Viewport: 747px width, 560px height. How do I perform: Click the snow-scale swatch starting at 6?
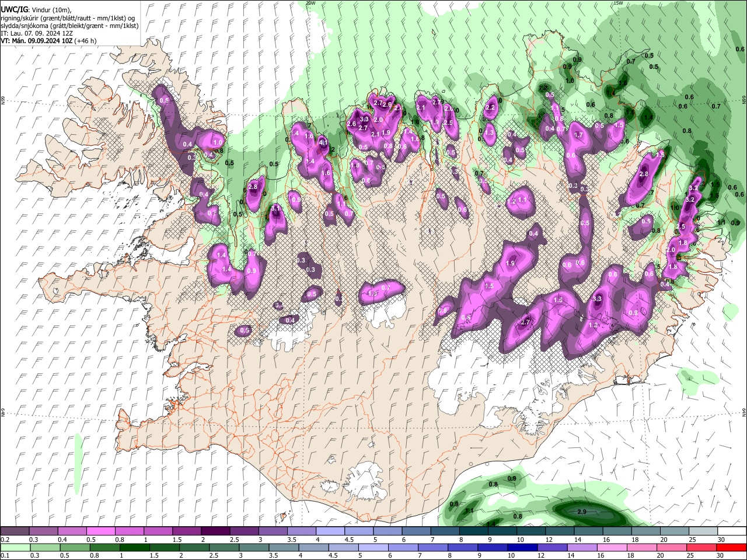coord(416,531)
